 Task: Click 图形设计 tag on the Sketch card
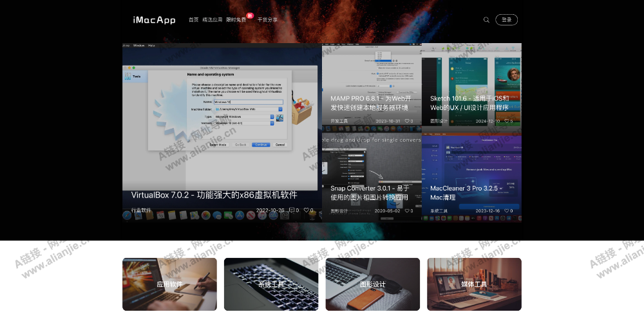pos(439,121)
